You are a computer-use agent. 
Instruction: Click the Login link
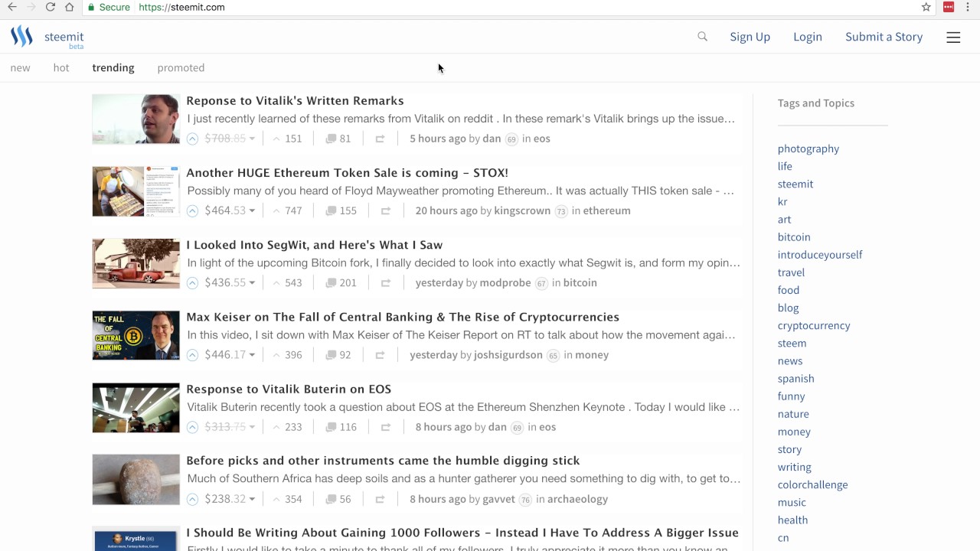tap(808, 37)
